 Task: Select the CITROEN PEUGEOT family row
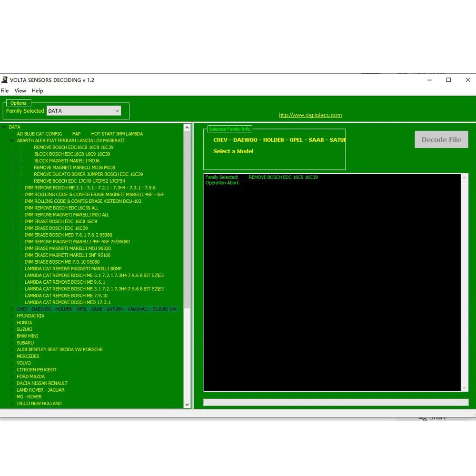[x=37, y=370]
